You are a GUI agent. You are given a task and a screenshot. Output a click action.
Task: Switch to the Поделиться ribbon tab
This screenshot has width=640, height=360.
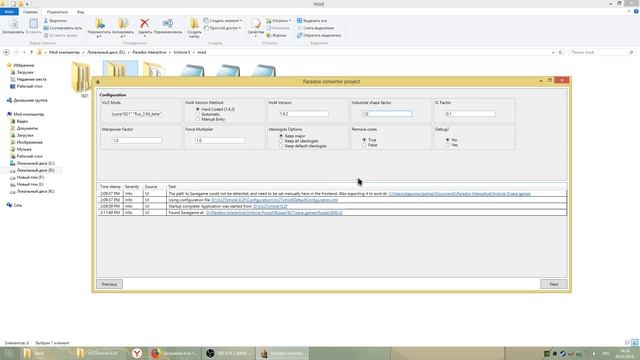[x=57, y=12]
